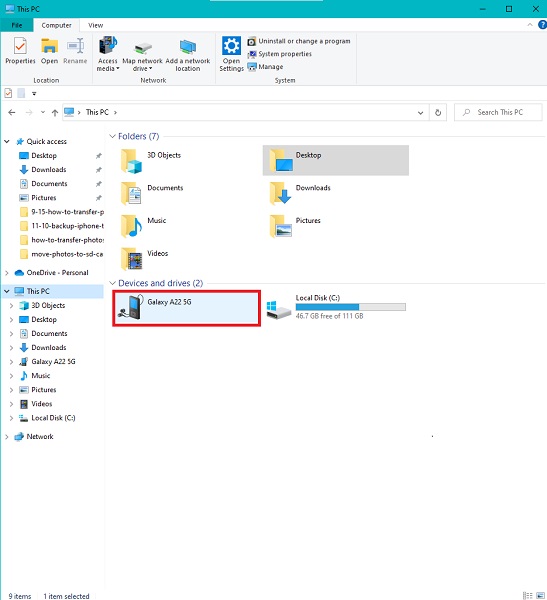Refresh the This PC view

438,112
